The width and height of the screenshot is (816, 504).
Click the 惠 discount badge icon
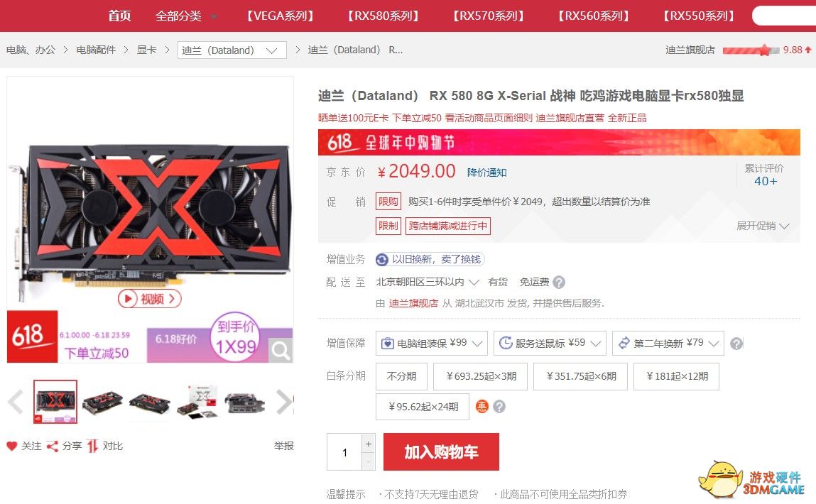[482, 406]
